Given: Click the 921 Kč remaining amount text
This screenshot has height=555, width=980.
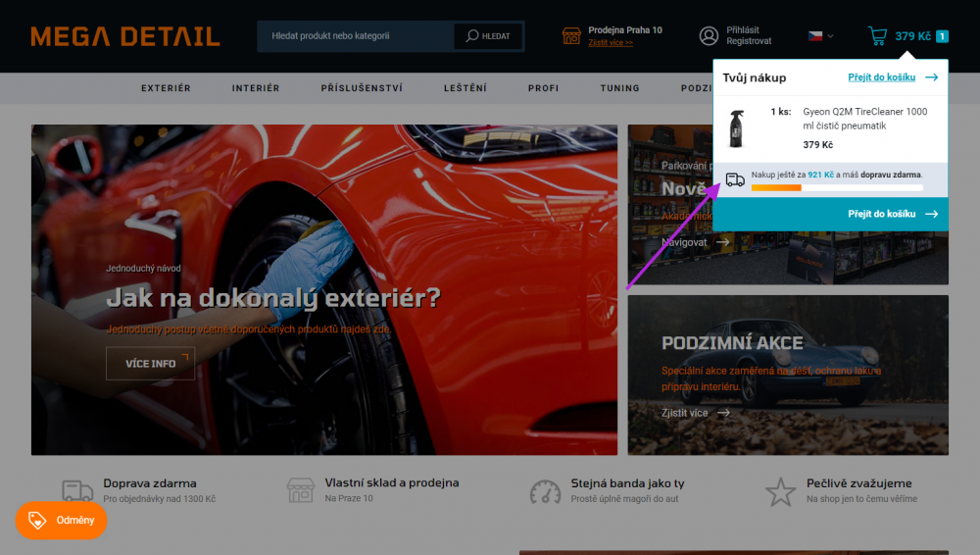Looking at the screenshot, I should [820, 175].
